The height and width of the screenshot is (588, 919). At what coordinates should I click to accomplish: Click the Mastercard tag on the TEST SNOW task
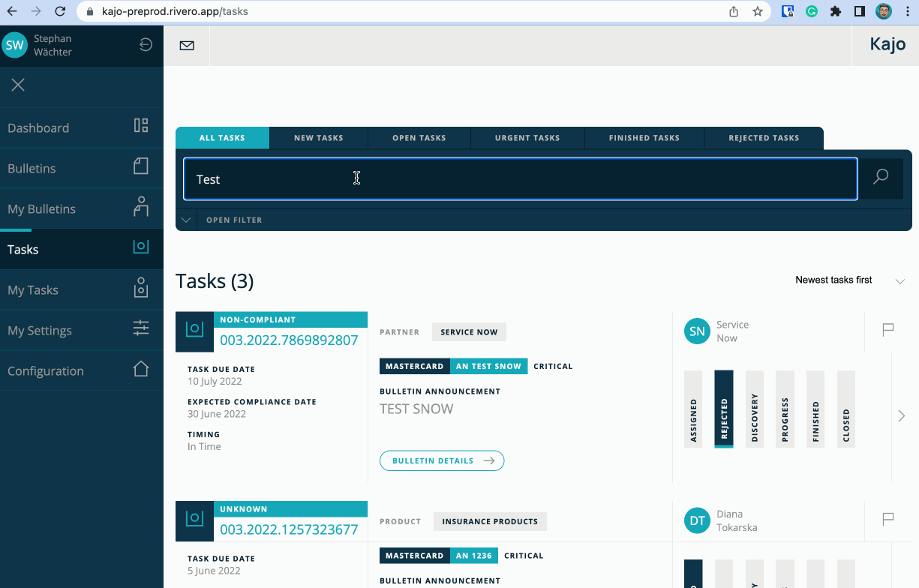click(x=414, y=366)
